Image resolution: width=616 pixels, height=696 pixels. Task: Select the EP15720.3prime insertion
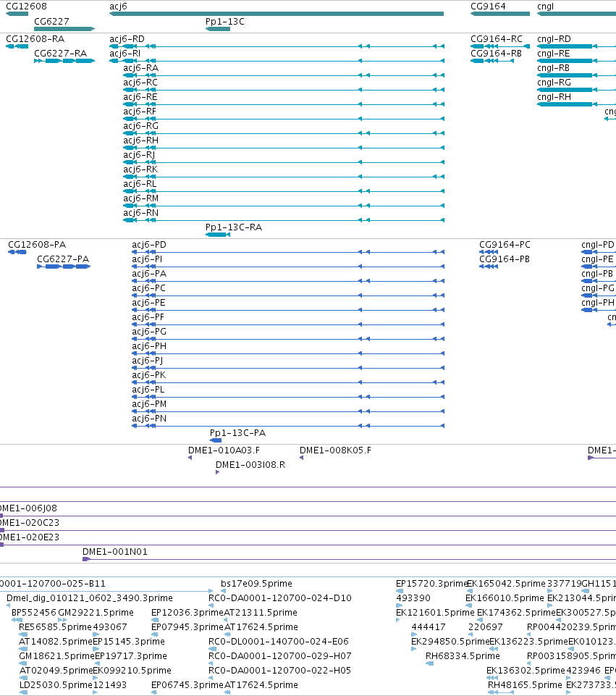click(400, 591)
